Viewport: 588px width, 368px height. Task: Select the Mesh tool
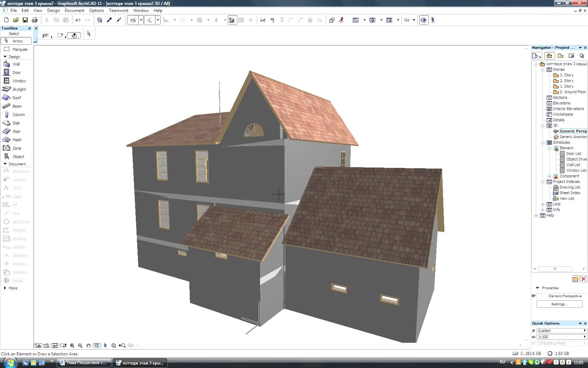coord(16,140)
